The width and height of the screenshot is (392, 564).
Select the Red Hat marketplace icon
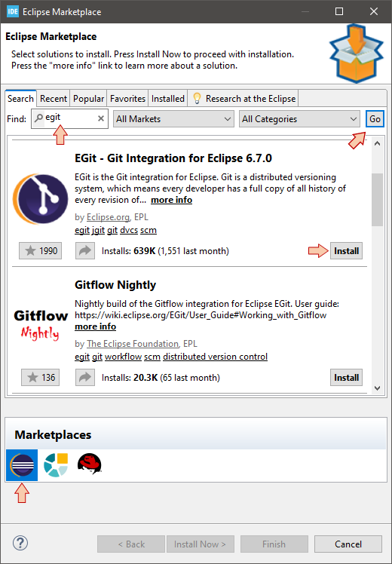click(89, 464)
